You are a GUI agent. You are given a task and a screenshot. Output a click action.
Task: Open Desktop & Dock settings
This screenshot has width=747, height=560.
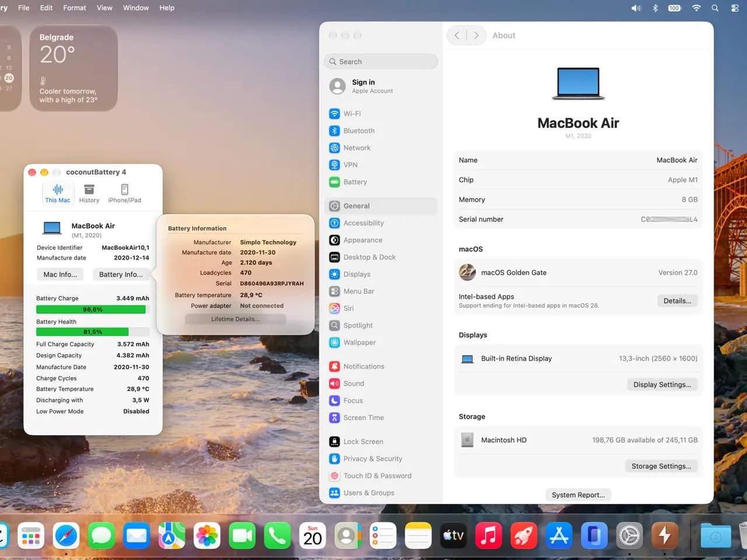pyautogui.click(x=381, y=257)
